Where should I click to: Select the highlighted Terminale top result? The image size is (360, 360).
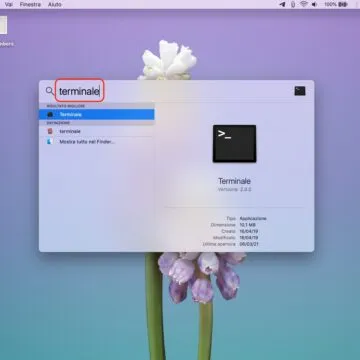(x=97, y=114)
